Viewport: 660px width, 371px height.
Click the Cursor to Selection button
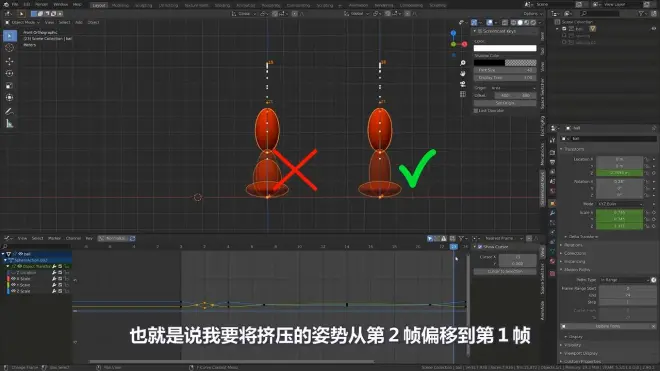pos(505,272)
